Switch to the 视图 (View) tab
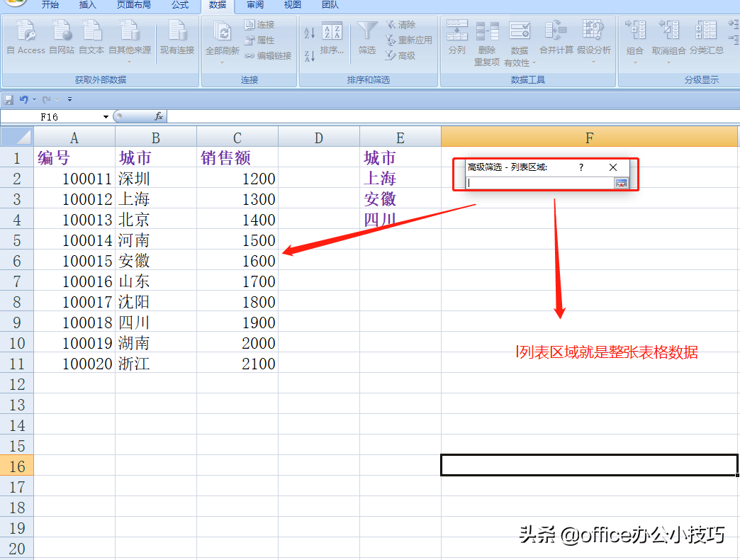Image resolution: width=740 pixels, height=560 pixels. pyautogui.click(x=292, y=5)
